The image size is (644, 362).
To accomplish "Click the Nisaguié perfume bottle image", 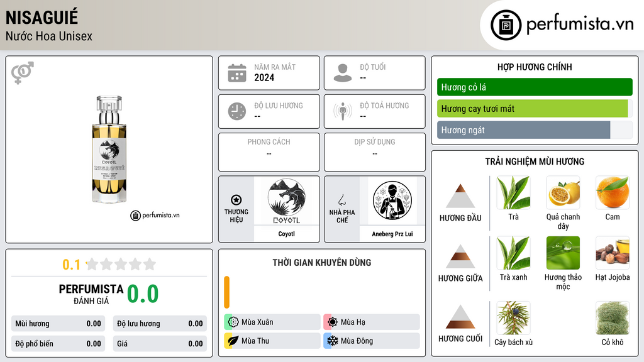I will click(109, 150).
